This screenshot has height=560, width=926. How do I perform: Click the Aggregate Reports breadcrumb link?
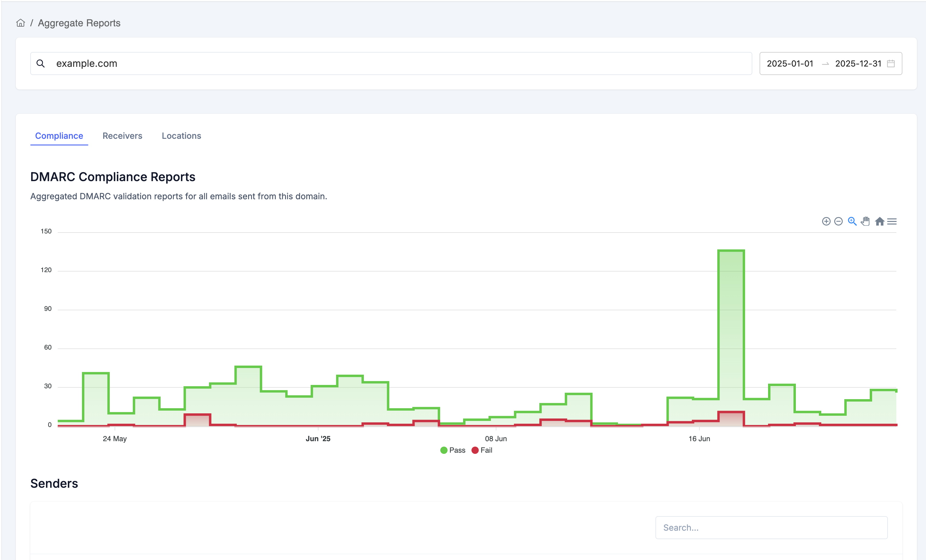point(79,23)
